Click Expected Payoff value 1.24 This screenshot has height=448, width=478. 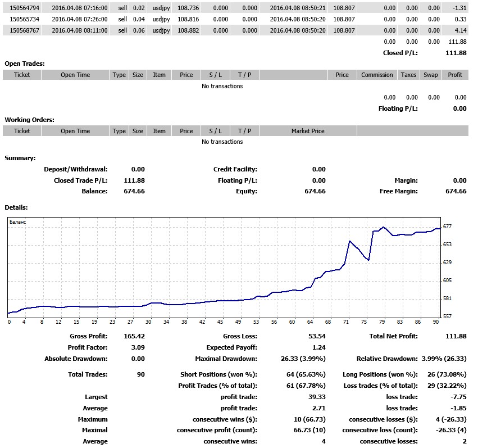pos(319,347)
